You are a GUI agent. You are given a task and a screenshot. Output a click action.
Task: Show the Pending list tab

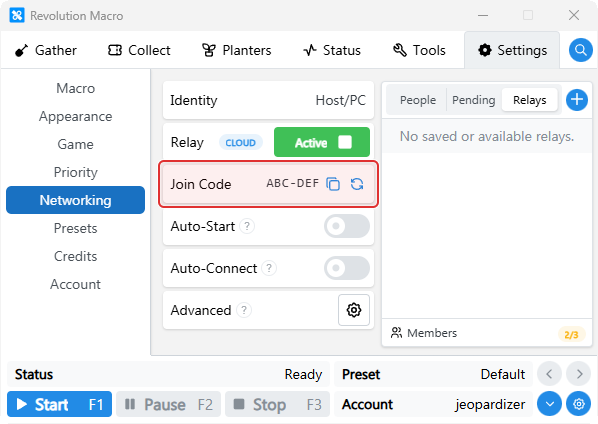click(474, 100)
